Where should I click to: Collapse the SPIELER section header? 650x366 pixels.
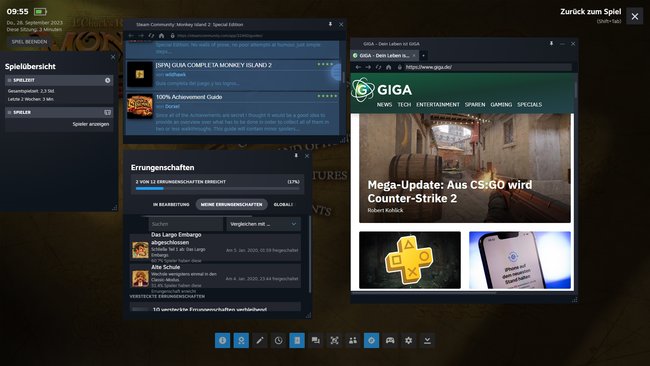coord(59,112)
